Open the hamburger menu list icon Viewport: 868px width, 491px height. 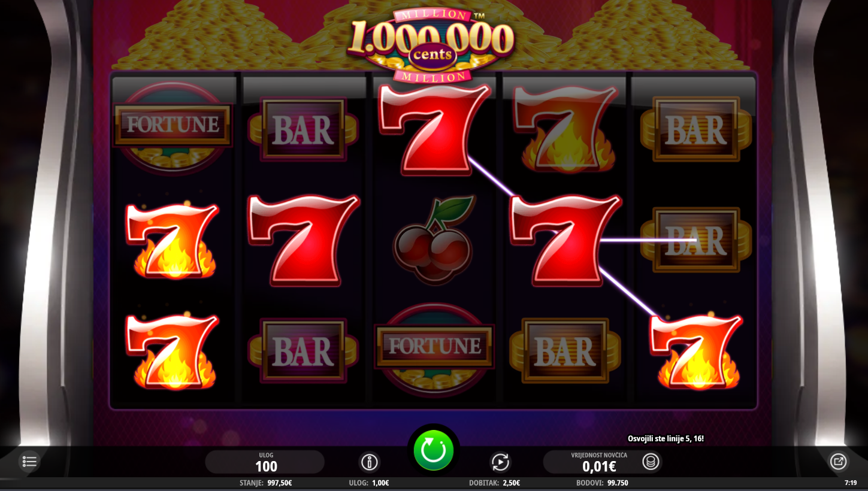[29, 462]
